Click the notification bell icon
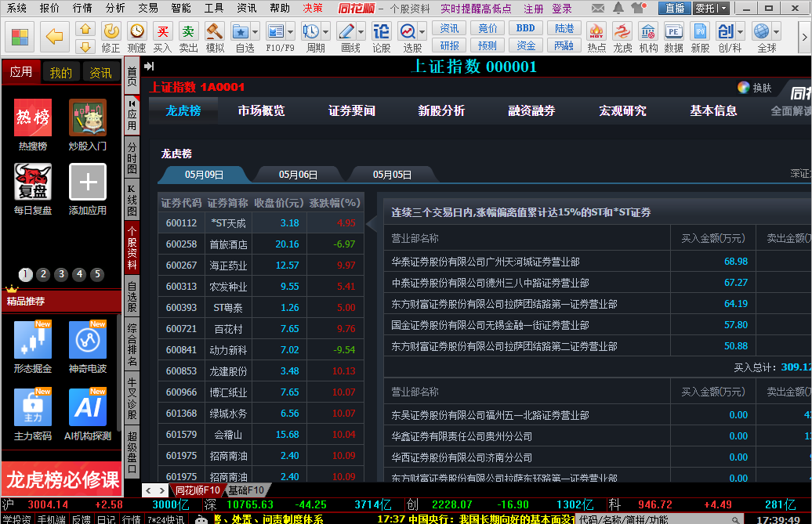812x524 pixels. (x=618, y=8)
